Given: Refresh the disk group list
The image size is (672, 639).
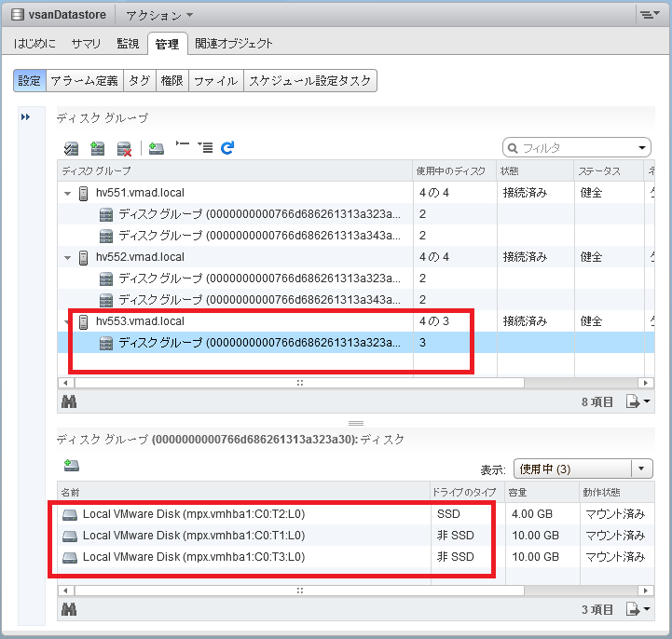Looking at the screenshot, I should [x=227, y=148].
